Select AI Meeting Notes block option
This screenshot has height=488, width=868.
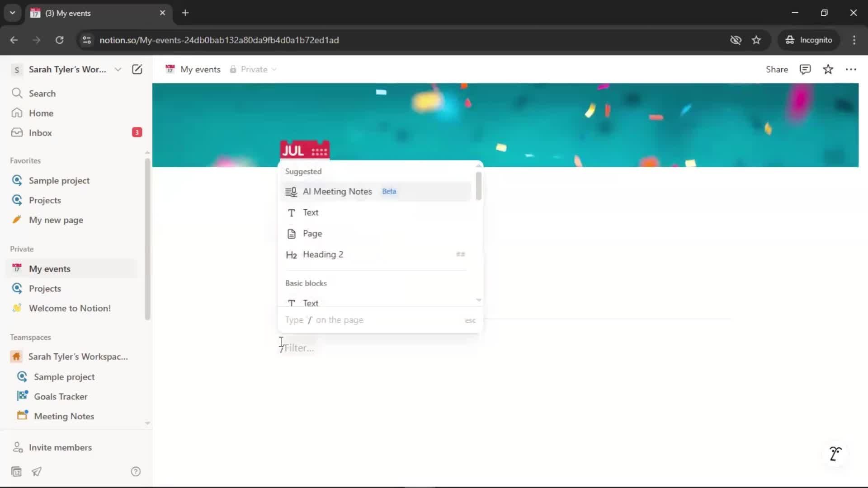376,191
